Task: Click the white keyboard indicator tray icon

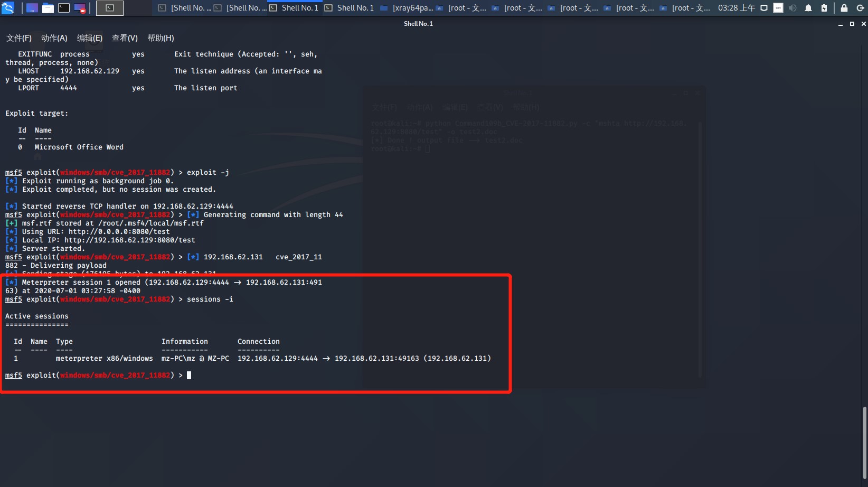Action: [778, 8]
